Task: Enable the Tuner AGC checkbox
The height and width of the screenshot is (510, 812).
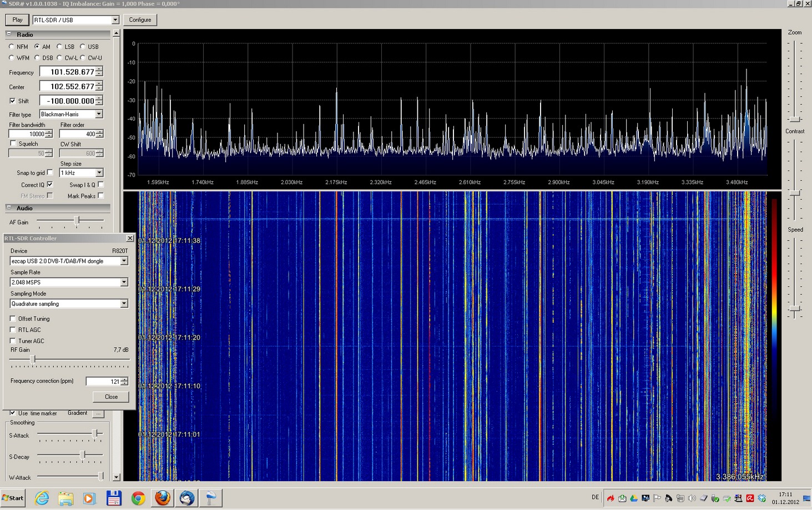Action: [x=13, y=341]
